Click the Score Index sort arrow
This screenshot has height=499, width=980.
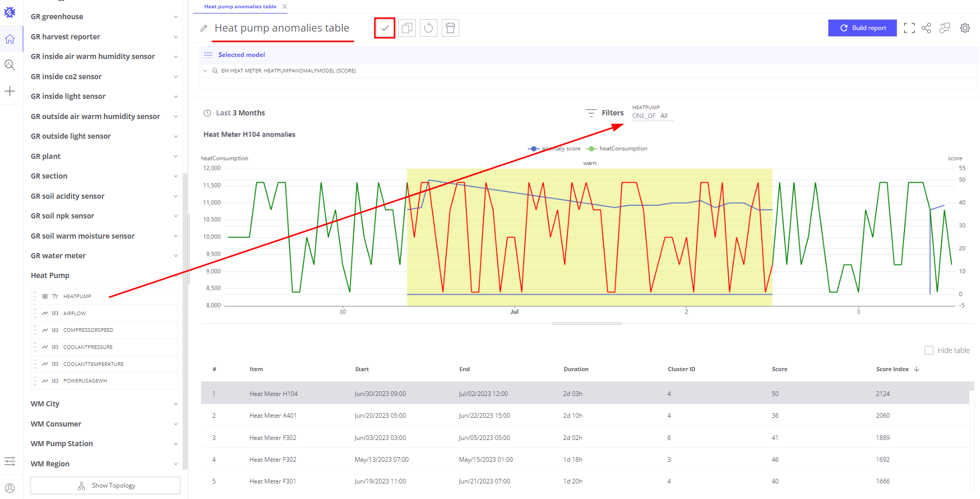point(917,369)
